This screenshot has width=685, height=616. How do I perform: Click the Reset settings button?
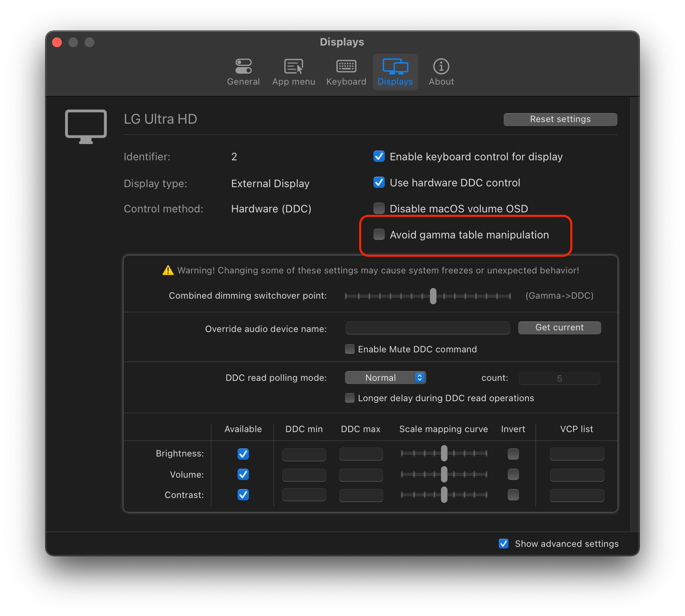[x=560, y=119]
